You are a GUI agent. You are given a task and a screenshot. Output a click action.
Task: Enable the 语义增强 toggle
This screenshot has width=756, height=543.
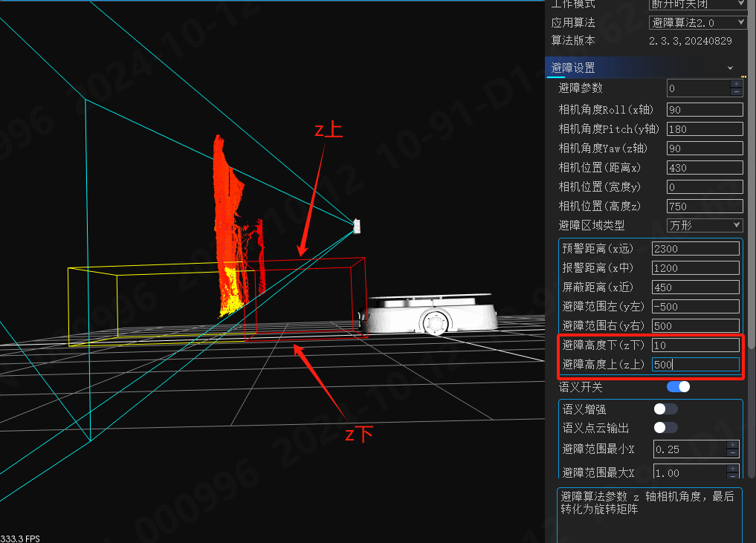click(x=666, y=409)
